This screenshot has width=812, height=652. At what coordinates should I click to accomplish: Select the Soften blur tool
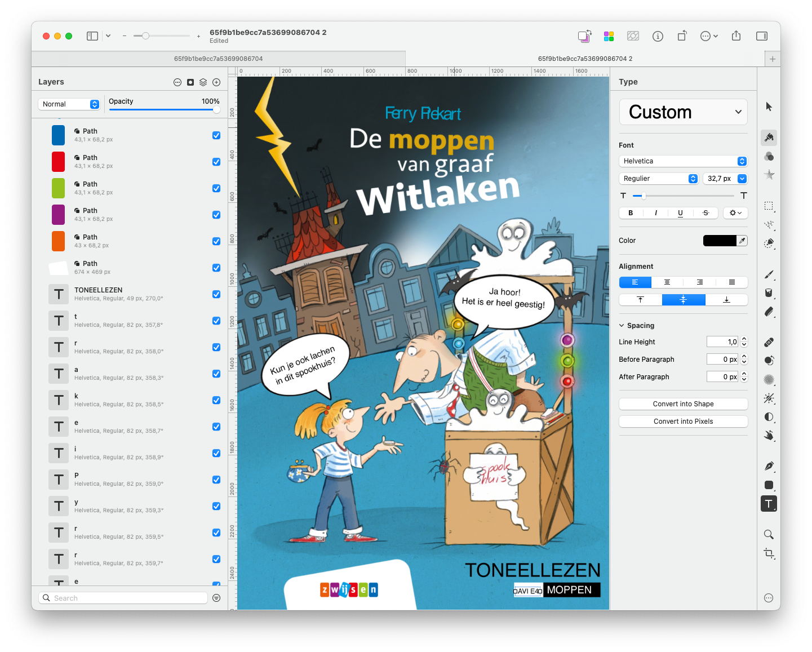(x=769, y=379)
